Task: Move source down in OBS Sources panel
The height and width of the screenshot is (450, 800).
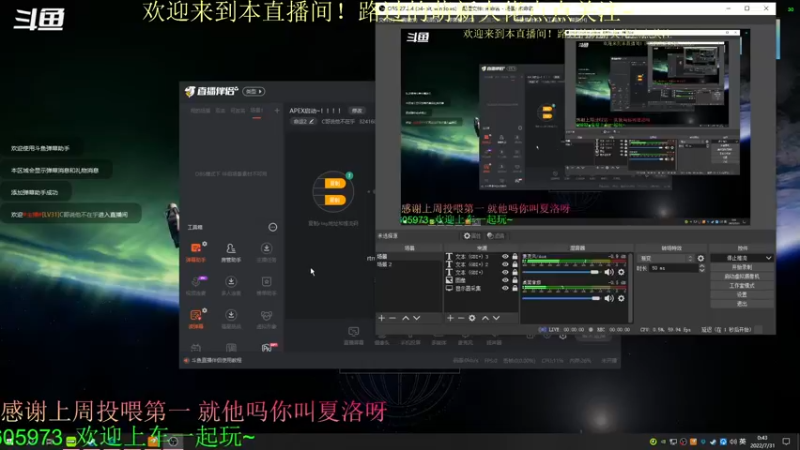Action: click(x=496, y=318)
